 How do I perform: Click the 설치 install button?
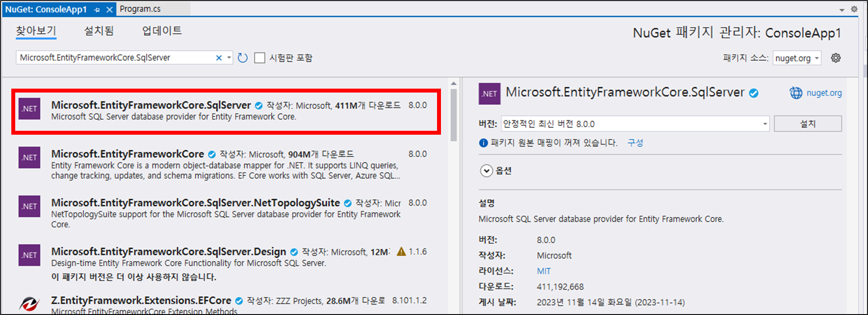click(808, 124)
